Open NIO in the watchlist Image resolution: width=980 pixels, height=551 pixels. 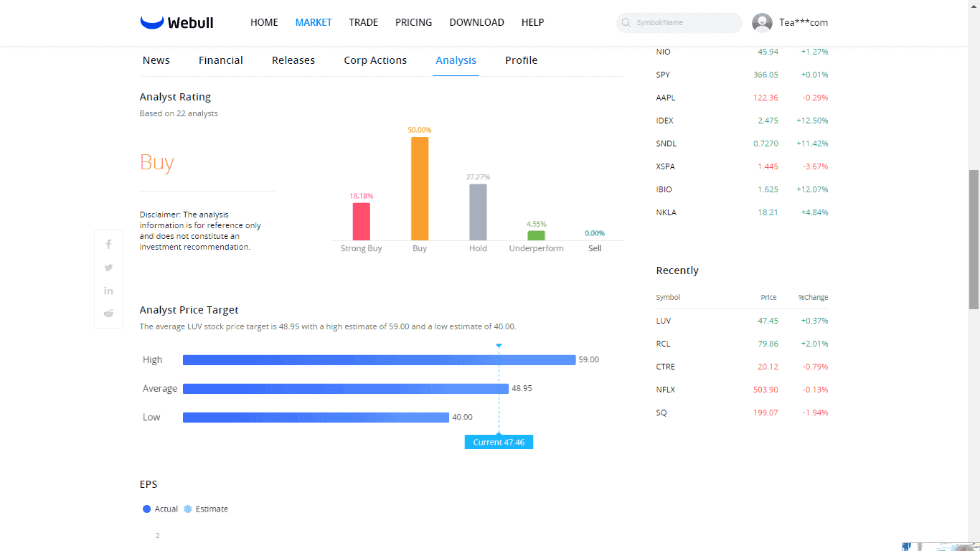tap(663, 52)
